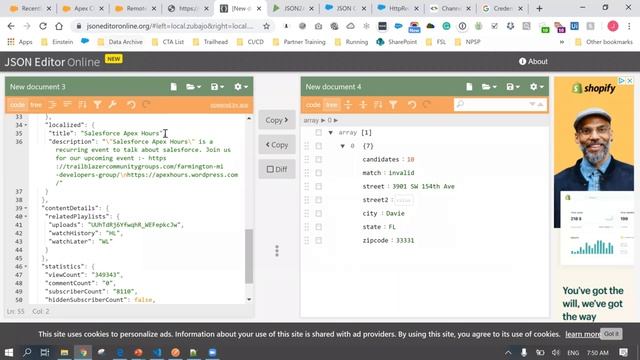Open the CI/CD bookmarks folder
This screenshot has width=640, height=360.
tap(250, 42)
